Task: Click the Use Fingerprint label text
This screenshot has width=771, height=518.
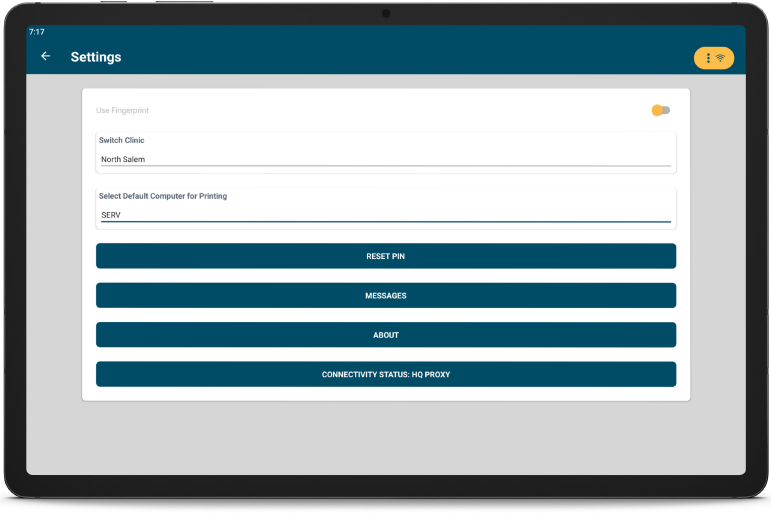Action: coord(122,110)
